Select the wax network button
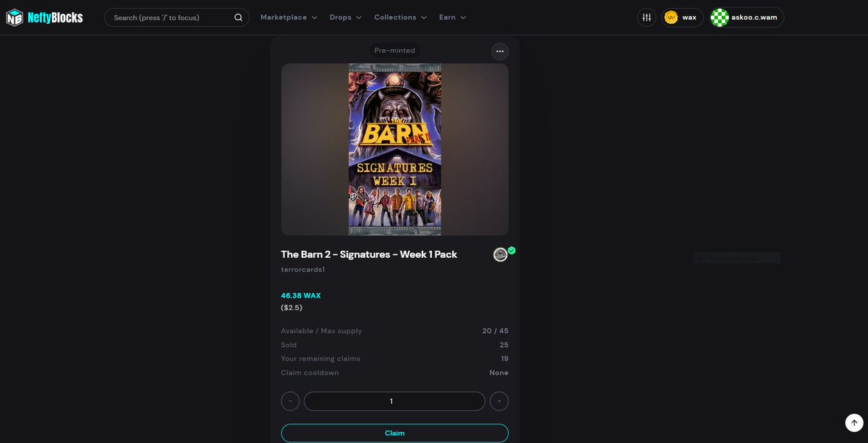 682,17
